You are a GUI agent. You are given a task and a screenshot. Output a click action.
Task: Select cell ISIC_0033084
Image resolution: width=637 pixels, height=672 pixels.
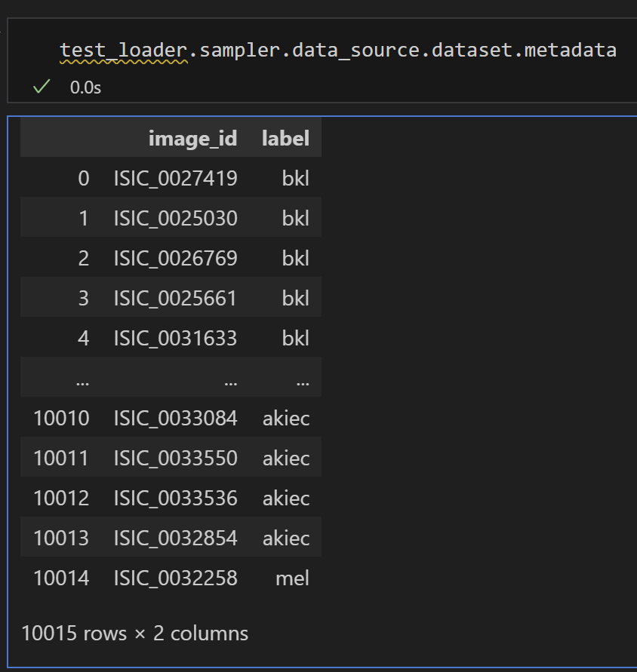(x=175, y=418)
